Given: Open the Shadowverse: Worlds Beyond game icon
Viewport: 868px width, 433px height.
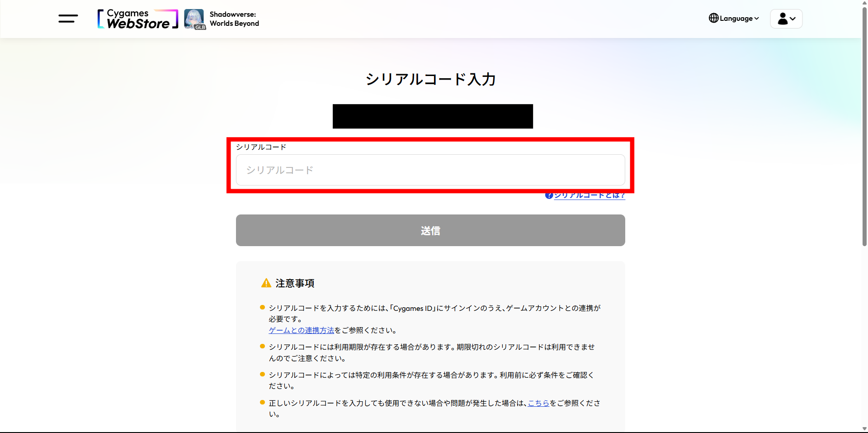Looking at the screenshot, I should tap(195, 19).
